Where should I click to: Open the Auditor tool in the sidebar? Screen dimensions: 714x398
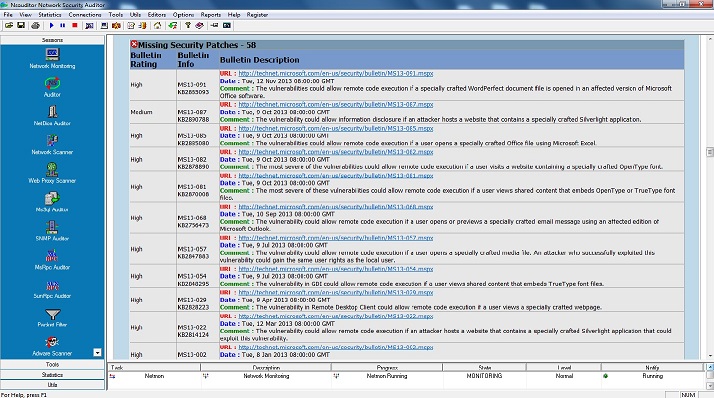pyautogui.click(x=52, y=87)
